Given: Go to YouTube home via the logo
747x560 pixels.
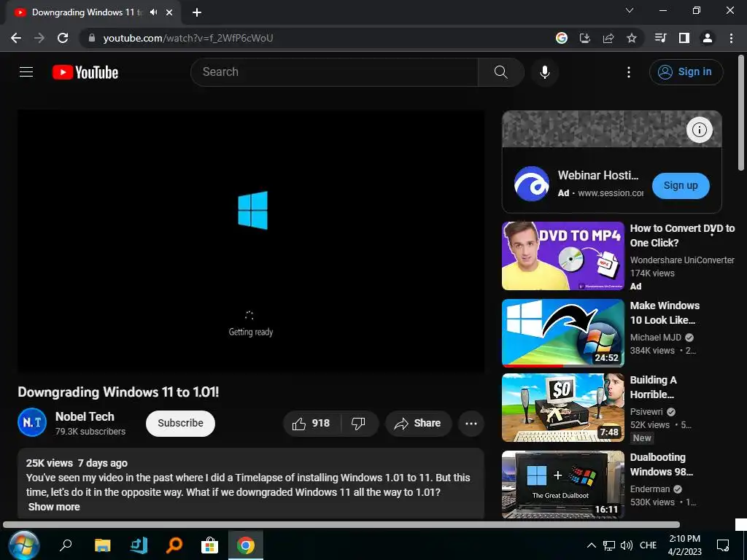Looking at the screenshot, I should click(85, 72).
